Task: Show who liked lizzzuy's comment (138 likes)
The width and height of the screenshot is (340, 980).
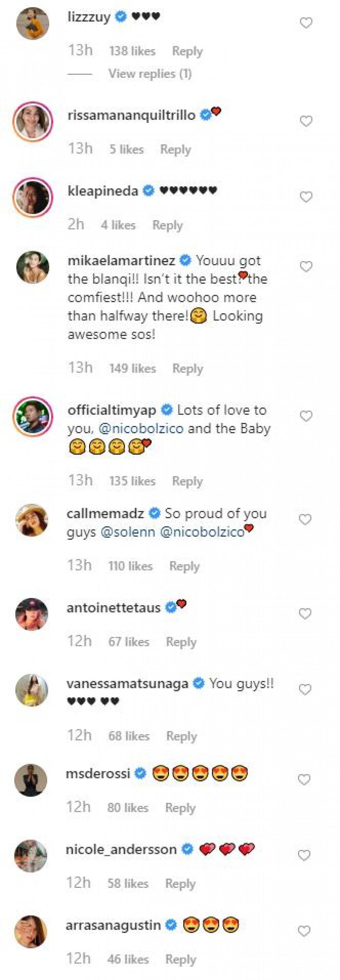Action: [x=132, y=51]
